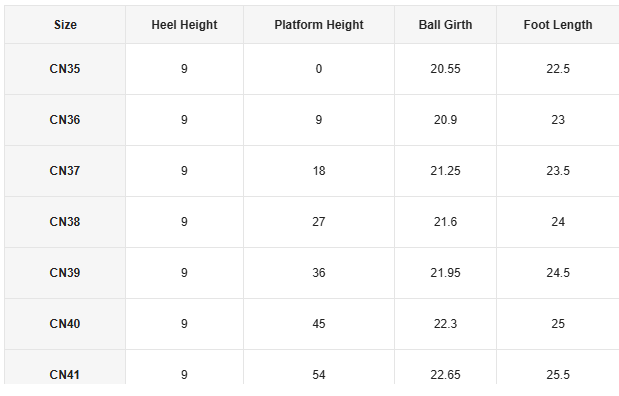Click foot length value 25.5
The width and height of the screenshot is (619, 396).
click(558, 375)
